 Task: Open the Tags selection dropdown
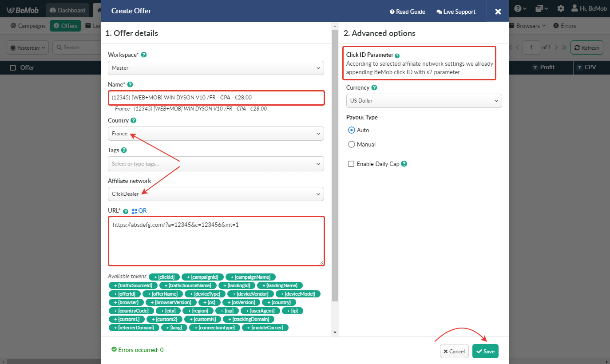point(216,164)
